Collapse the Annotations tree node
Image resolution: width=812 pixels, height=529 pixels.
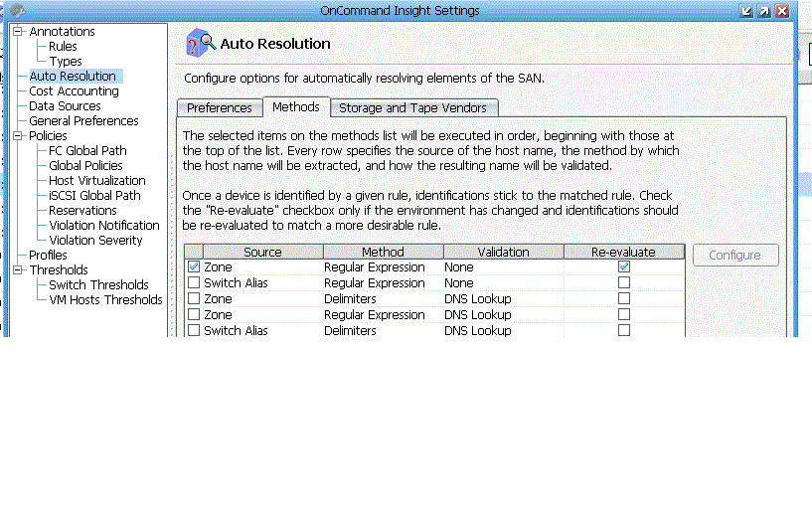[18, 31]
